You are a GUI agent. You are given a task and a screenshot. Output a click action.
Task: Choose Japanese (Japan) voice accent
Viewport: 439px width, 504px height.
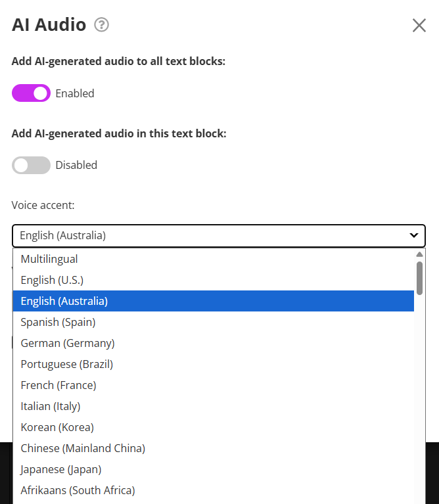coord(61,469)
